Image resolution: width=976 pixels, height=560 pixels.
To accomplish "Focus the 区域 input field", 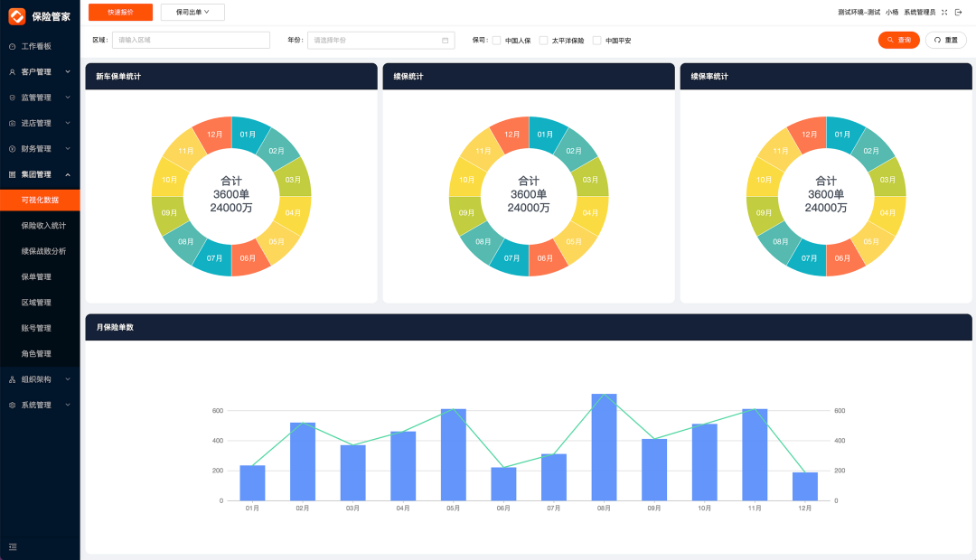I will point(191,41).
